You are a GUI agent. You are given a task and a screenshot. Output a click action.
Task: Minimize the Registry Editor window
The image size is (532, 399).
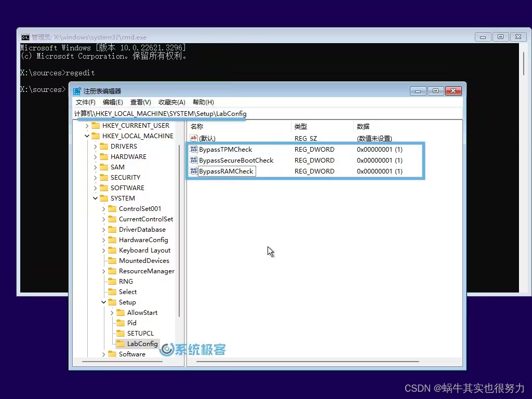coord(418,91)
